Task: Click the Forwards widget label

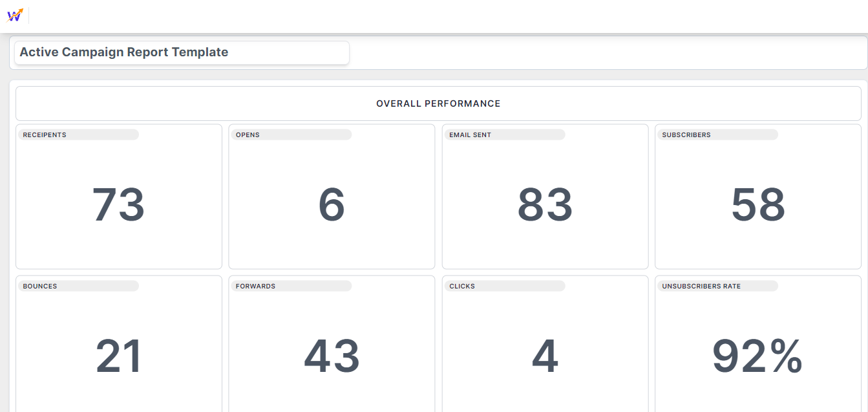Action: 255,286
